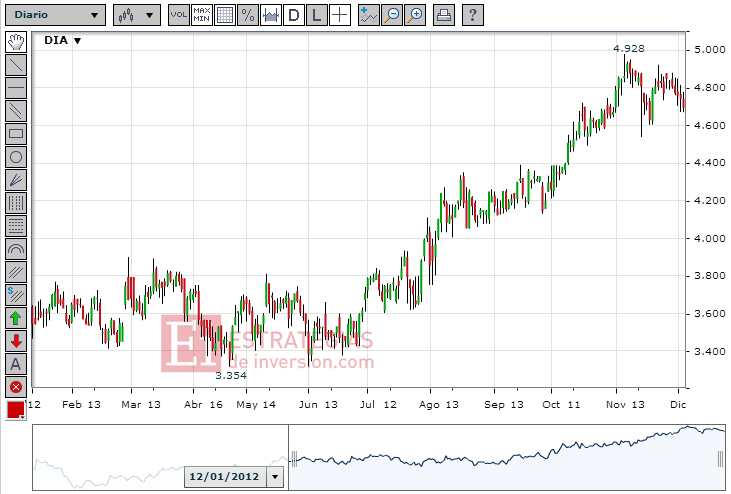Add a red down arrow marker
This screenshot has height=494, width=731.
[16, 341]
